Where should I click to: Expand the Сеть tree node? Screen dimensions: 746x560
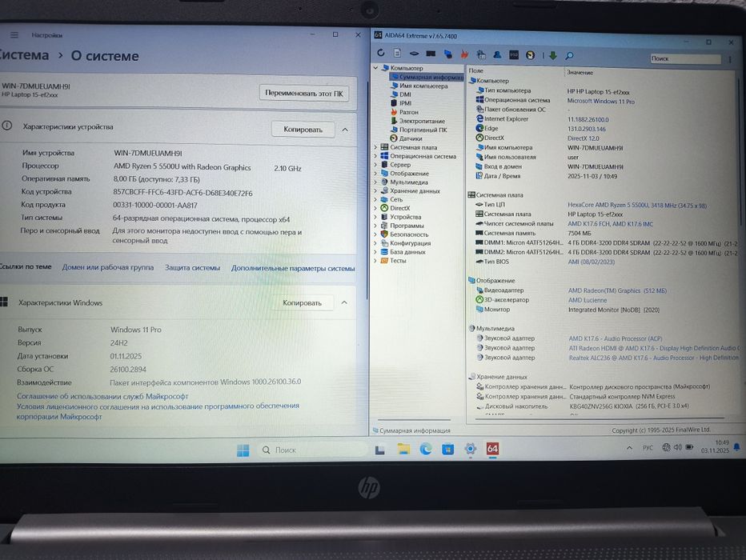[x=375, y=199]
